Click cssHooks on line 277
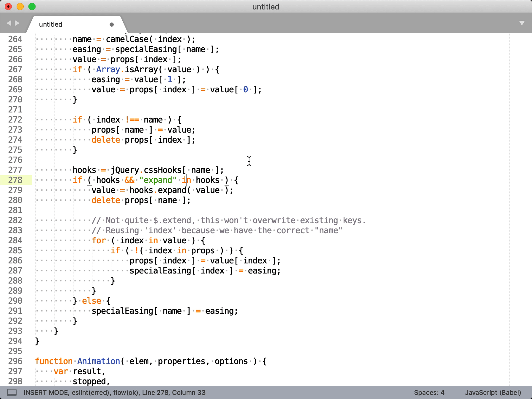 (163, 170)
